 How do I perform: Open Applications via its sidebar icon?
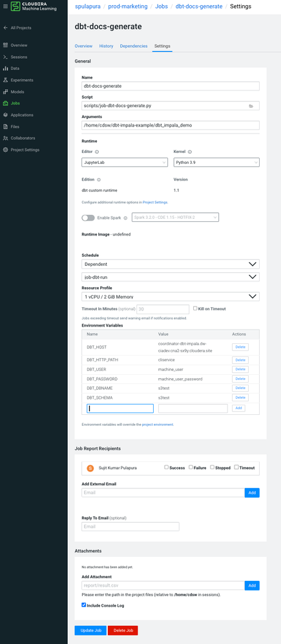tap(5, 115)
